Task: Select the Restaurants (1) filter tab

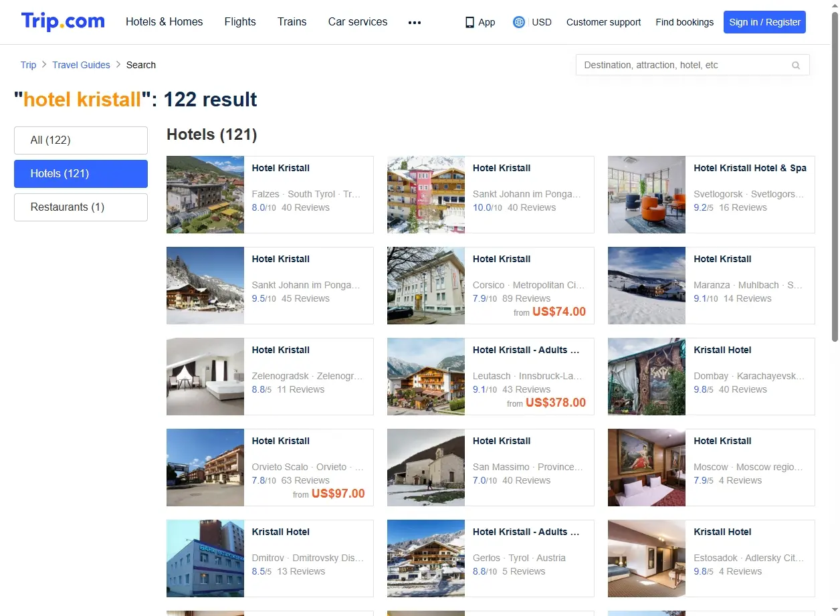Action: tap(81, 207)
